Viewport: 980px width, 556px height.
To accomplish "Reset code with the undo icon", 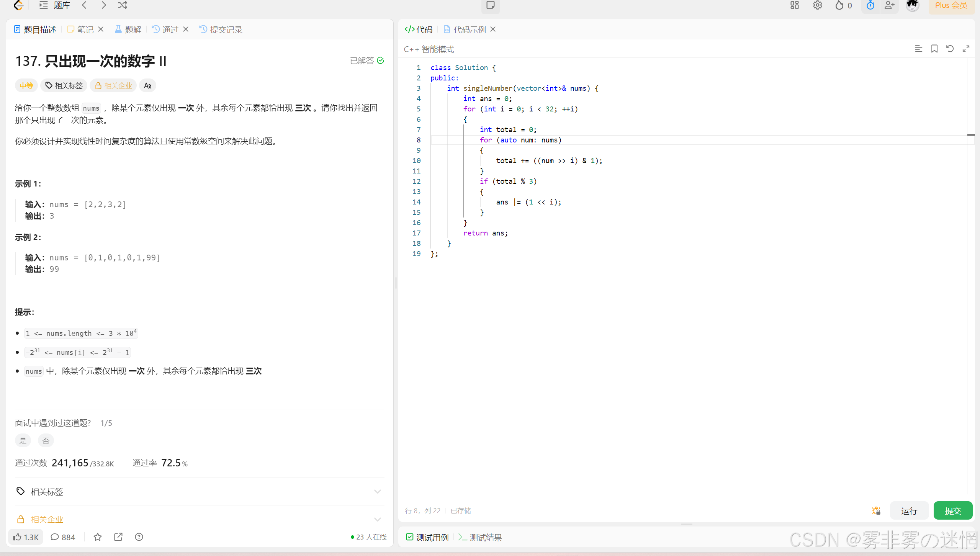I will point(950,49).
